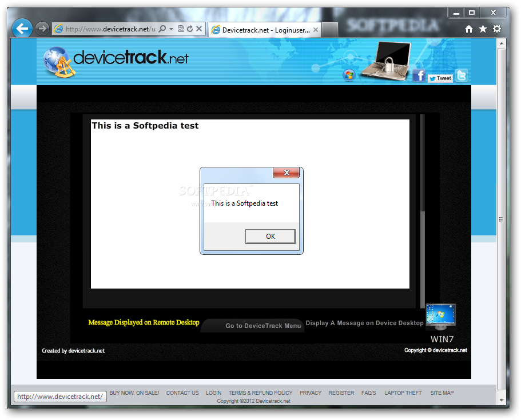This screenshot has width=521, height=420.
Task: Click the Copyright ©2012 Devicetrack.net text
Action: point(253,401)
